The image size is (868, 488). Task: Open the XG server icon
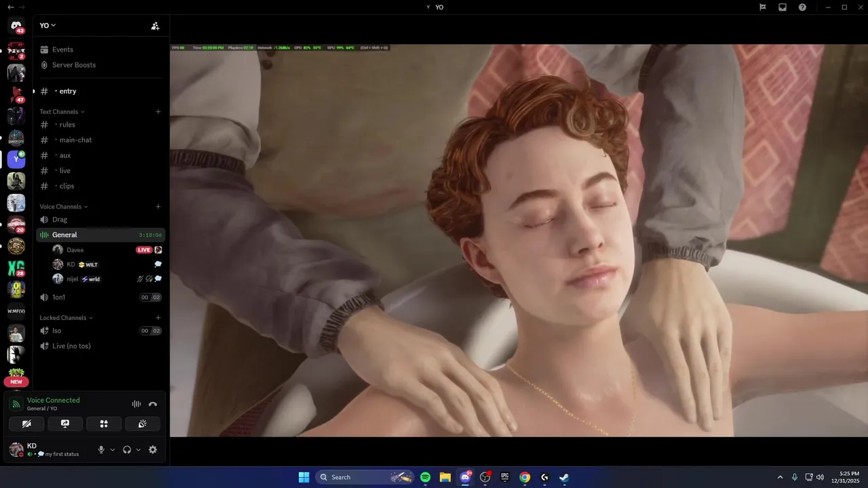16,268
